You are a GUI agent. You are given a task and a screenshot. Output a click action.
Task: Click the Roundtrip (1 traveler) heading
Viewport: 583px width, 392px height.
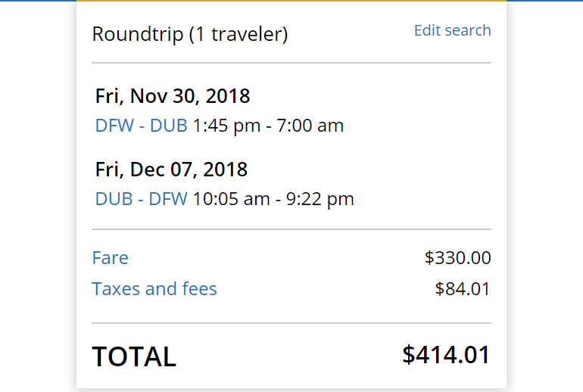(x=190, y=34)
